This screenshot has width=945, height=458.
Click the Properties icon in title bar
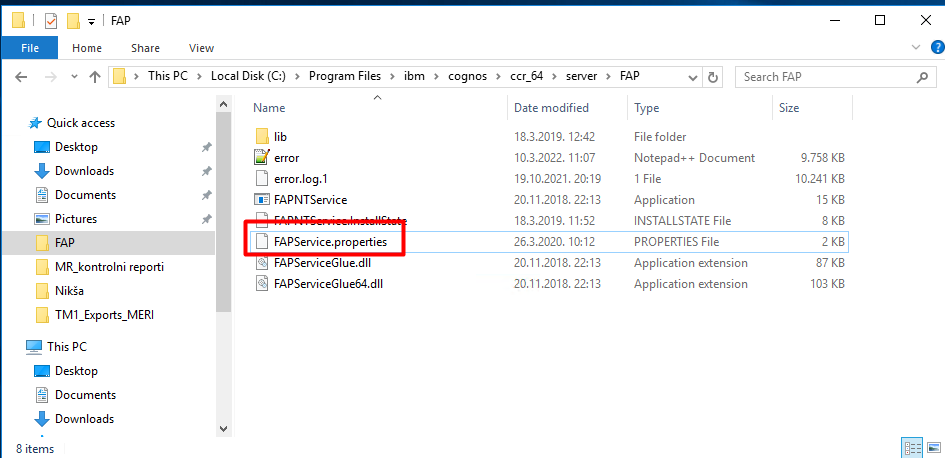(51, 20)
